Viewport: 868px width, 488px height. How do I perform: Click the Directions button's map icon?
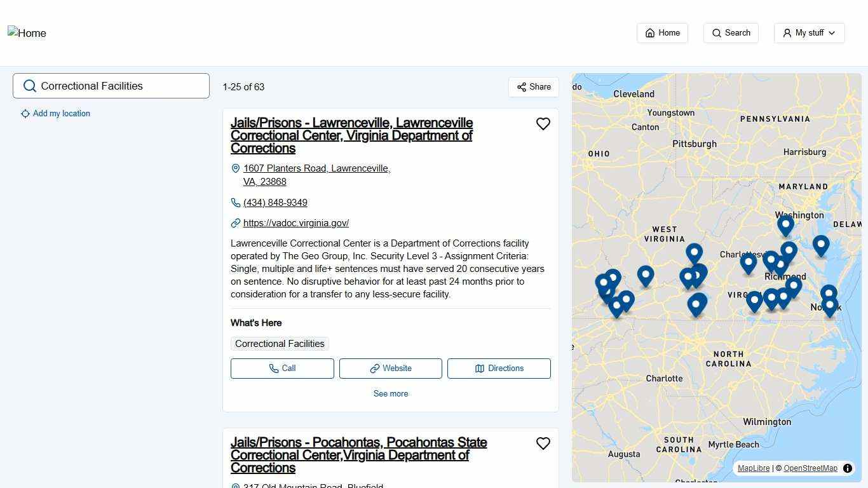480,369
